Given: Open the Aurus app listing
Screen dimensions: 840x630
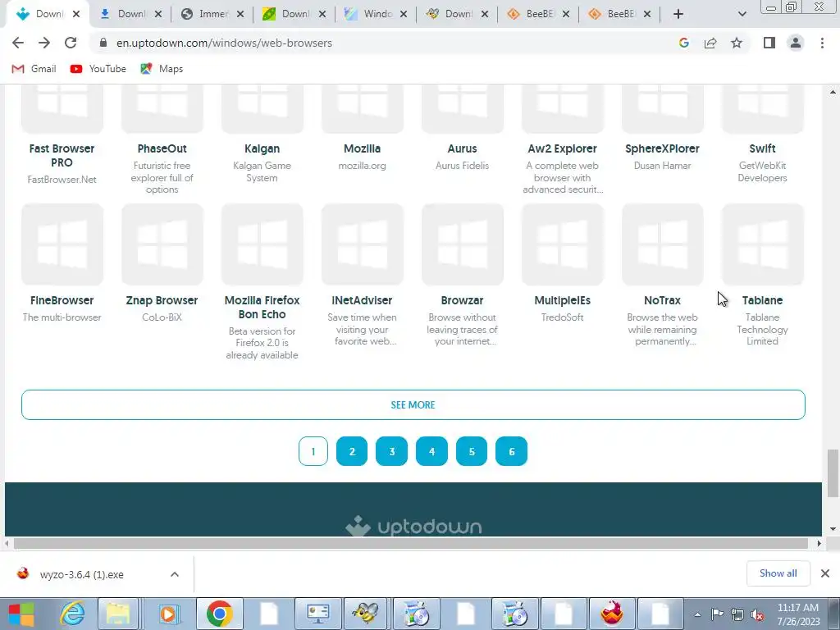Looking at the screenshot, I should 462,148.
